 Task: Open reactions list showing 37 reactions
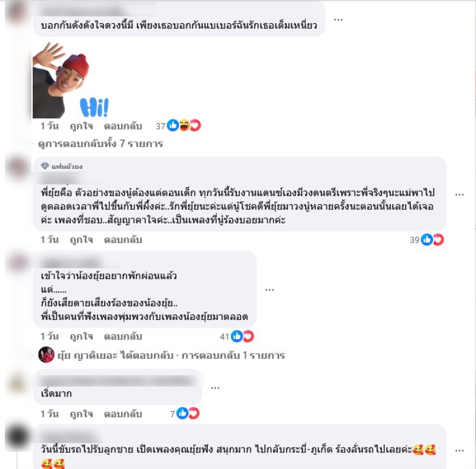coord(178,125)
